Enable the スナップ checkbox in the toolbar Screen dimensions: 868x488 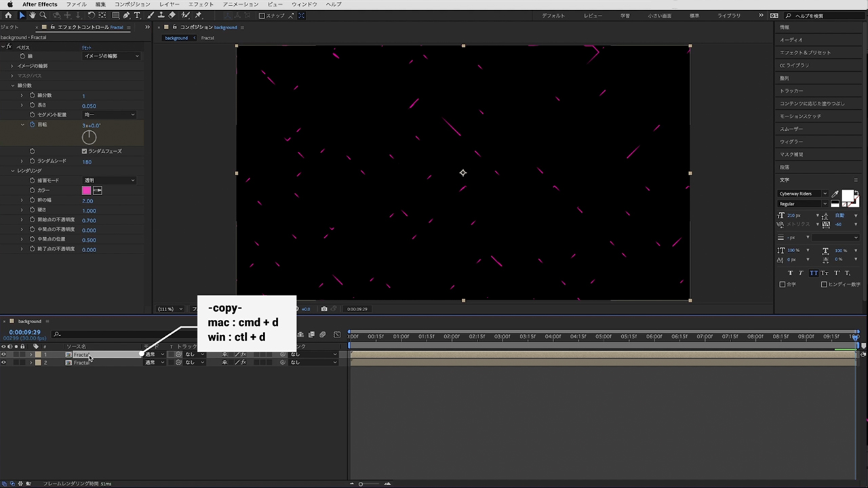(x=262, y=16)
